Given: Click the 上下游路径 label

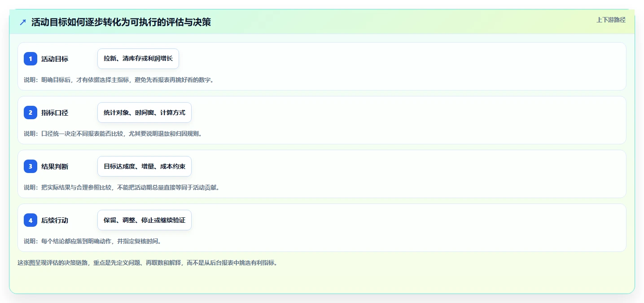Looking at the screenshot, I should coord(611,20).
